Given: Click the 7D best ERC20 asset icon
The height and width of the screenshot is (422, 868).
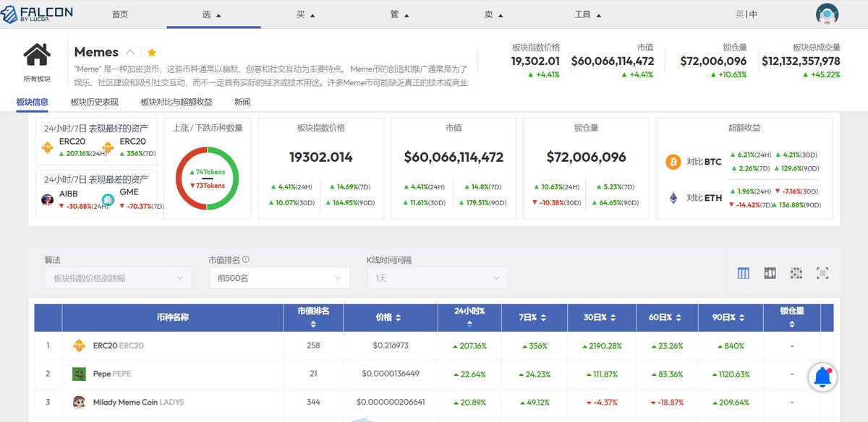Looking at the screenshot, I should [x=108, y=147].
